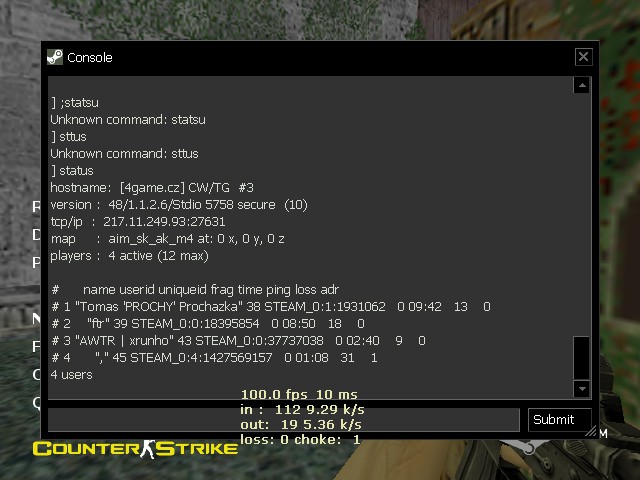Click the Counter-Strike logo
The image size is (640, 480).
click(x=135, y=449)
